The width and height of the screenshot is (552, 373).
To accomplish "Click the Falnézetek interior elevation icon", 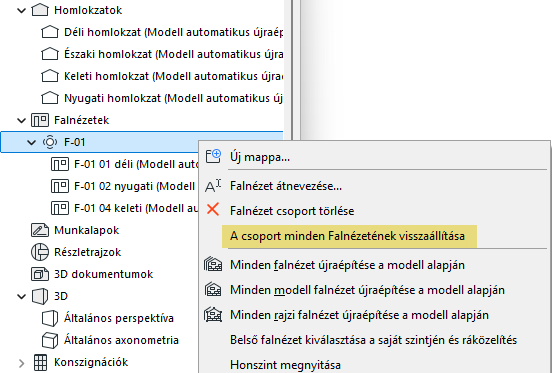I will click(x=40, y=120).
